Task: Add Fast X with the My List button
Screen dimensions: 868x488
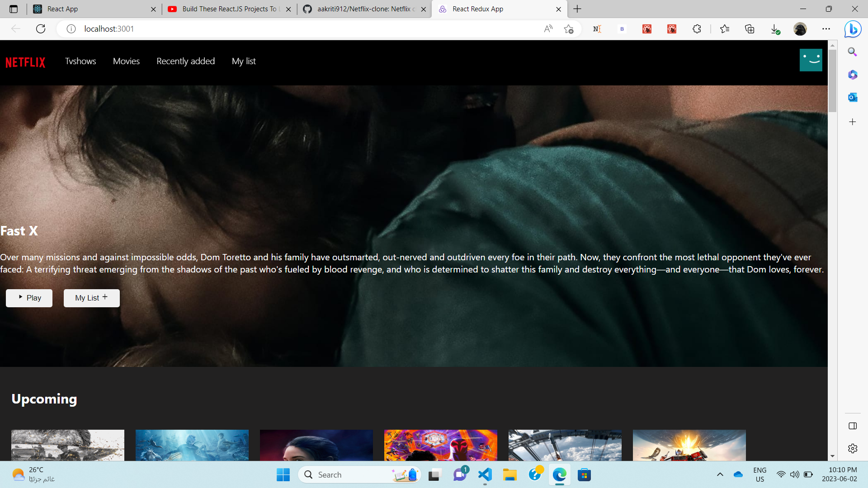Action: [x=91, y=298]
